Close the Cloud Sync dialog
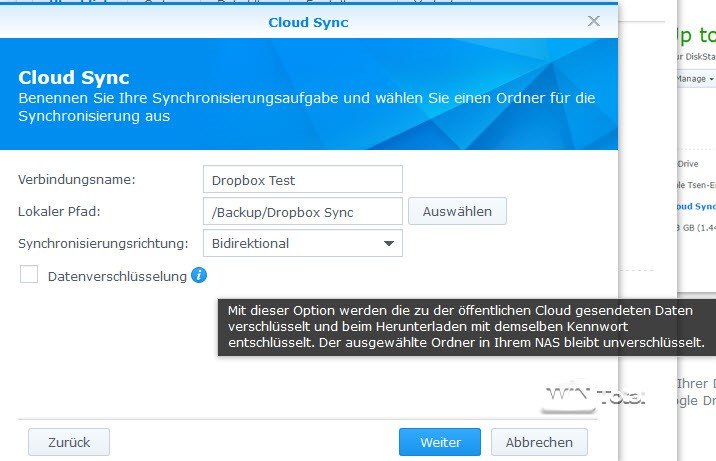The image size is (716, 461). [x=594, y=21]
